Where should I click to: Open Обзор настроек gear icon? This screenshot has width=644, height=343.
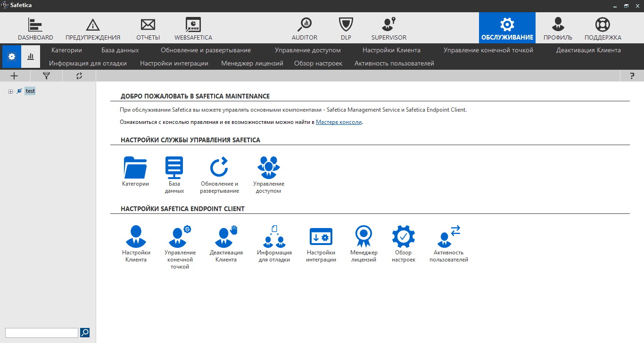pyautogui.click(x=404, y=236)
